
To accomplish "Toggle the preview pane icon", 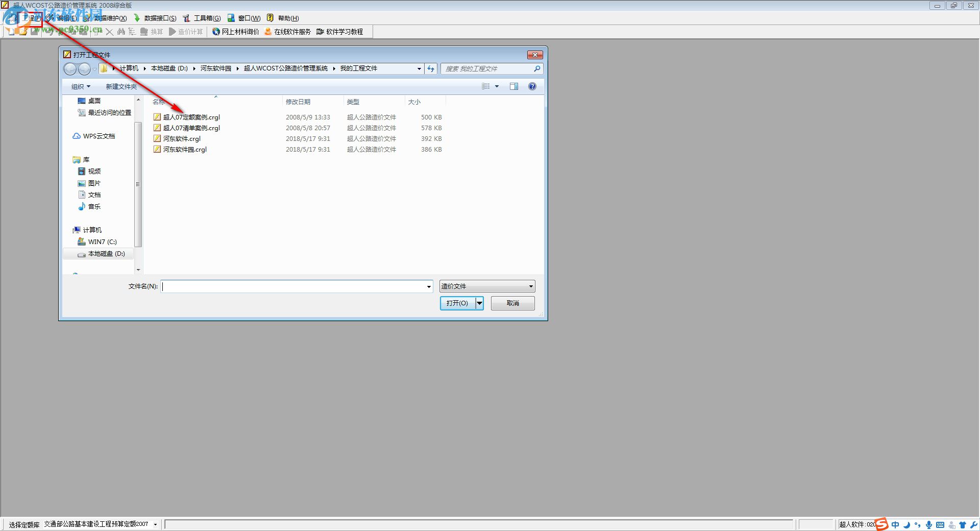I will 514,86.
